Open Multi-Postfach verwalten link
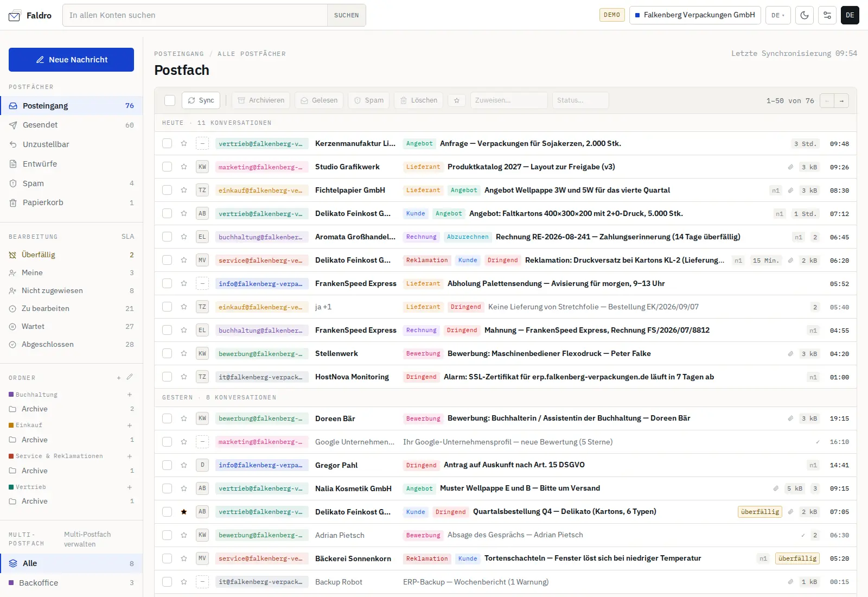The height and width of the screenshot is (597, 868). [87, 539]
